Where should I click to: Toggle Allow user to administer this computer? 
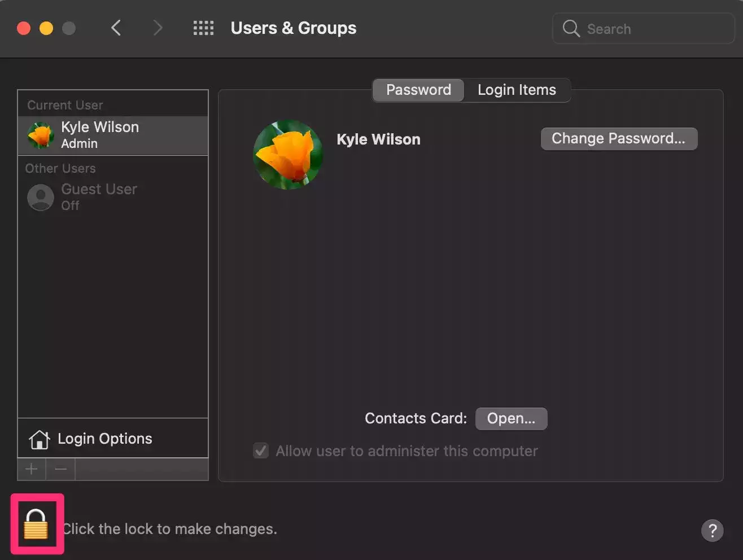pos(261,451)
